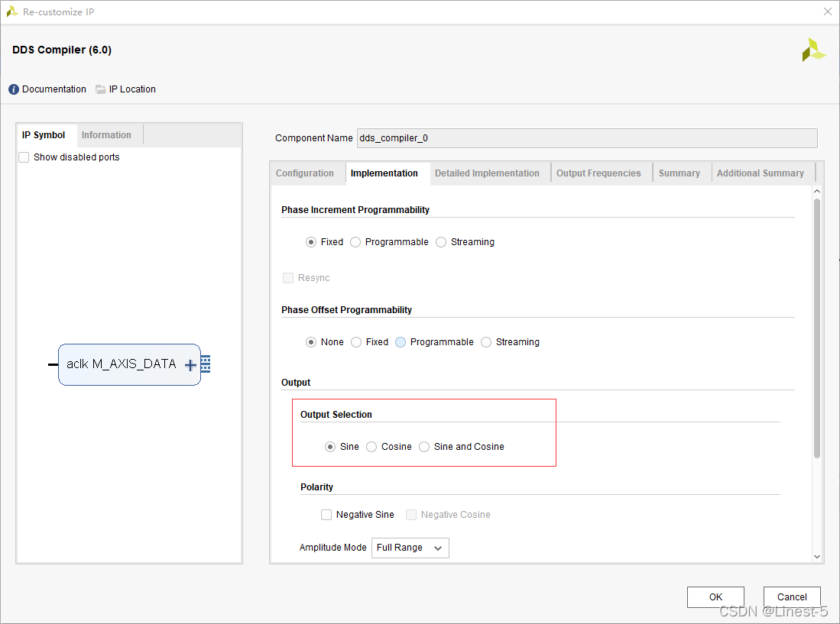This screenshot has height=624, width=840.
Task: Open the Summary tab
Action: 679,173
